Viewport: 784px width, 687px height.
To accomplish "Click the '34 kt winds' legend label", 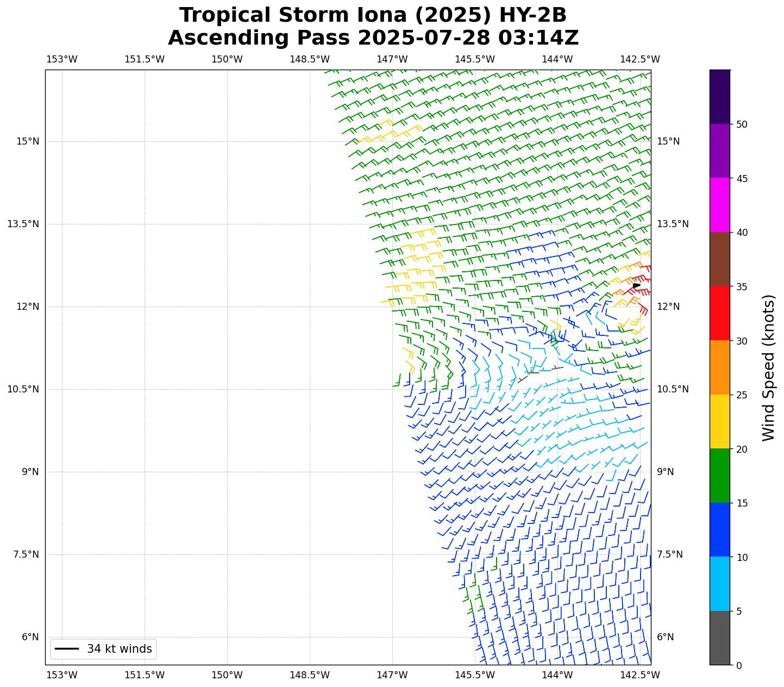I will [x=119, y=649].
